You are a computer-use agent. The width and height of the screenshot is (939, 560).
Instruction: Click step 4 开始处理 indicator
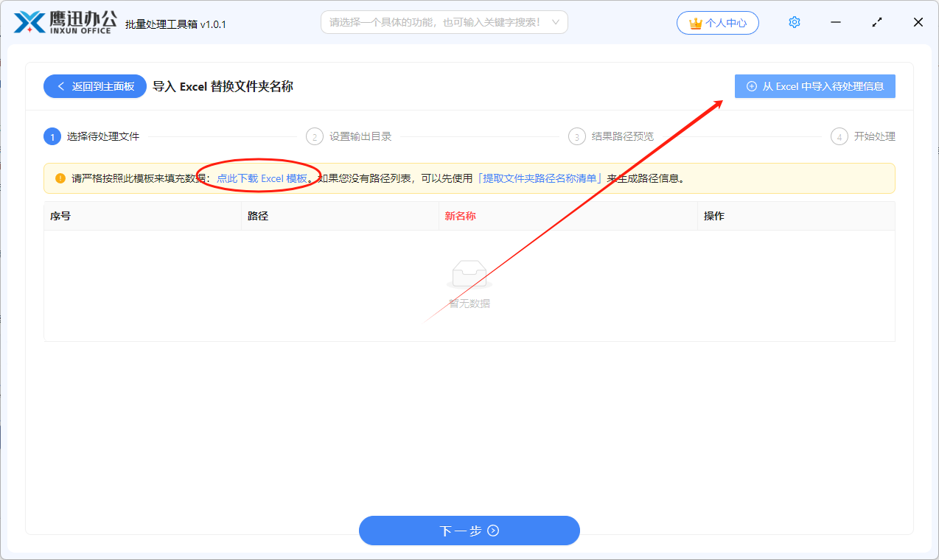click(839, 136)
